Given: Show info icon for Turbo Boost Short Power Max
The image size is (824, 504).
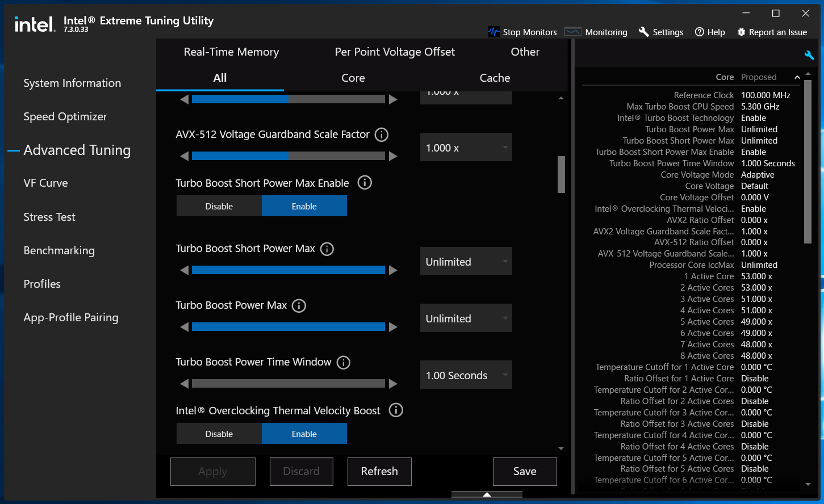Looking at the screenshot, I should coord(327,249).
